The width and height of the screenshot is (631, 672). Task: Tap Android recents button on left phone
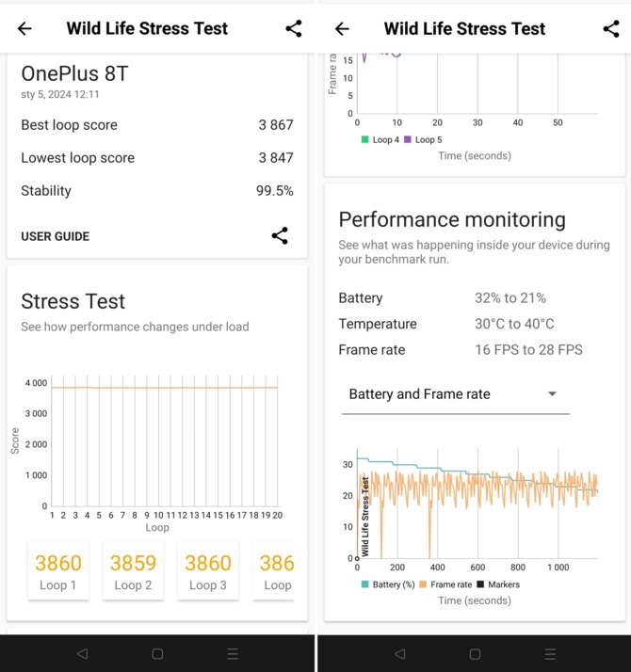233,653
